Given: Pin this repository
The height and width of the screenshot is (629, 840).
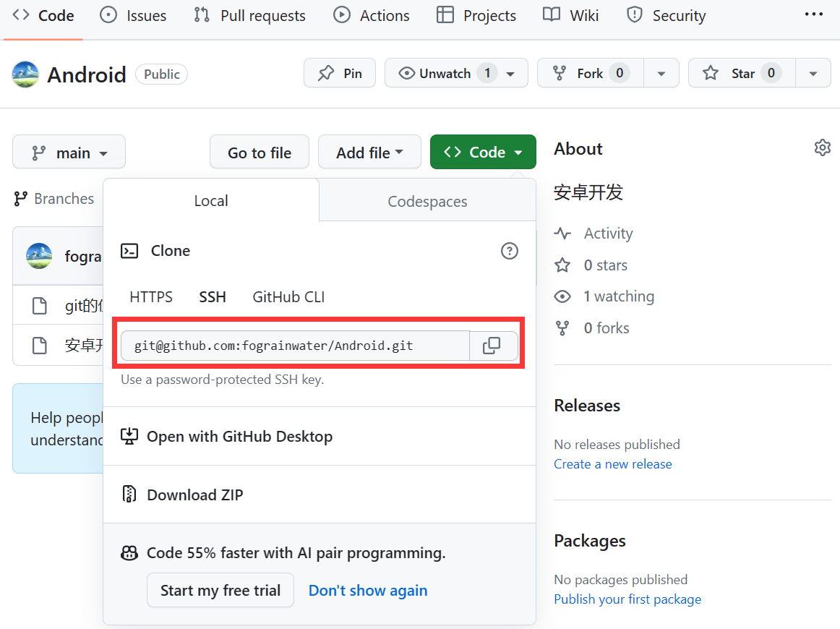Looking at the screenshot, I should pyautogui.click(x=340, y=73).
